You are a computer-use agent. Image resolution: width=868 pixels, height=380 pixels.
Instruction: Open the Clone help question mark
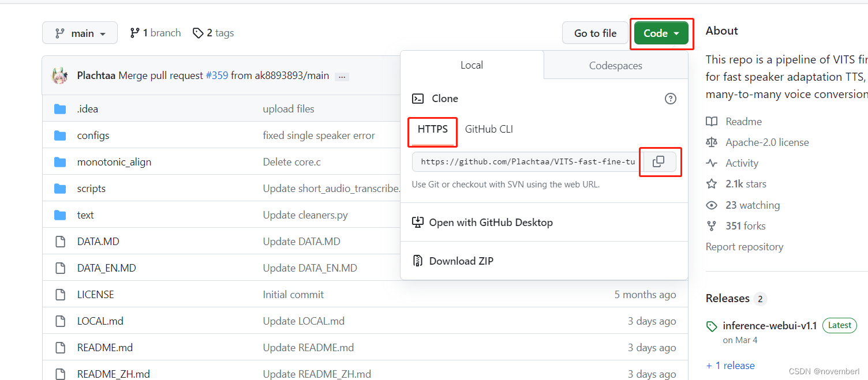(670, 99)
